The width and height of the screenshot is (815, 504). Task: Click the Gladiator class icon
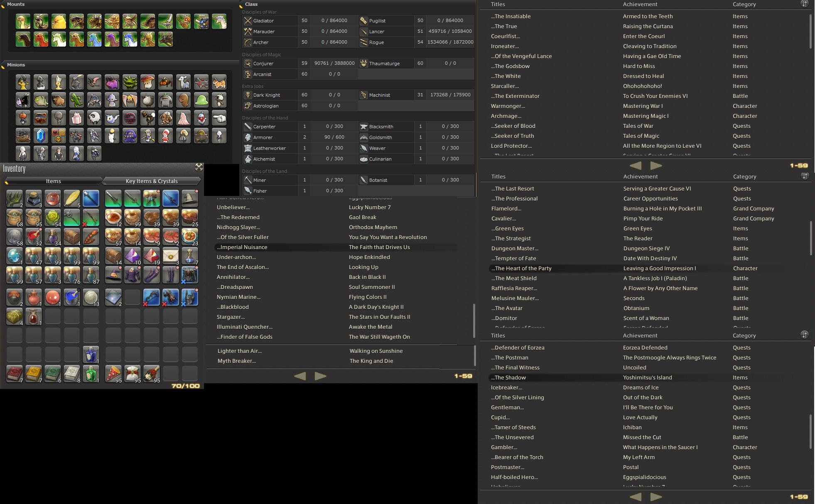[x=248, y=20]
